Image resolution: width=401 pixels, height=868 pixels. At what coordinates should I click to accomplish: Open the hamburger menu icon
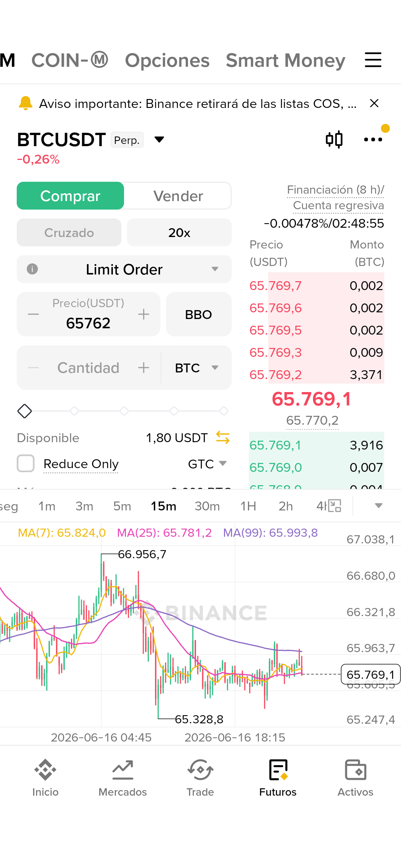(373, 60)
